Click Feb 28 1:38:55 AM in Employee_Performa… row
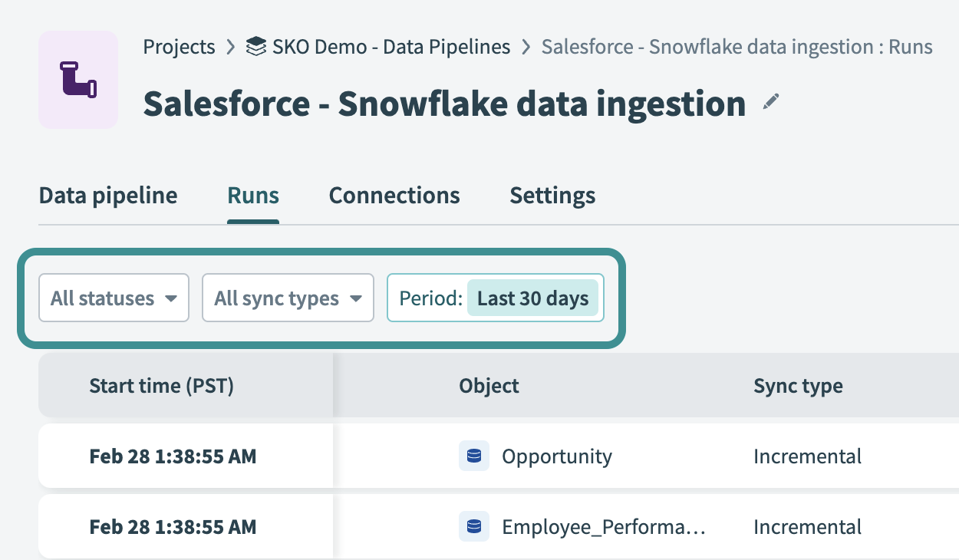Screen dimensions: 959x560 173,527
